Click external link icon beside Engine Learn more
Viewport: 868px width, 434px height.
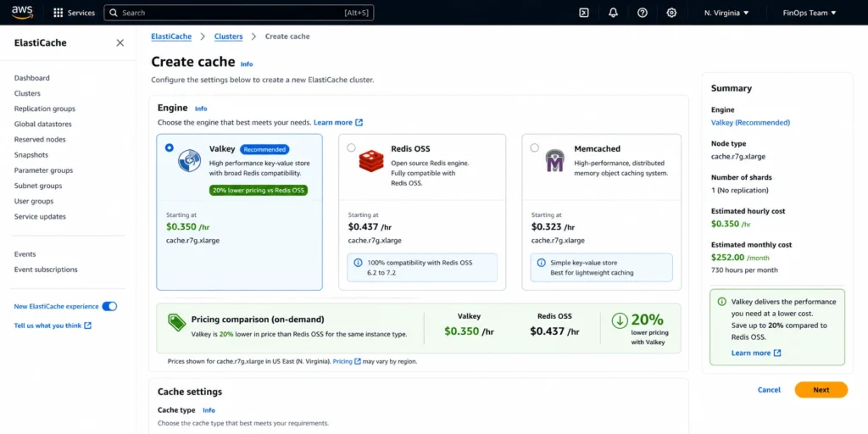359,122
